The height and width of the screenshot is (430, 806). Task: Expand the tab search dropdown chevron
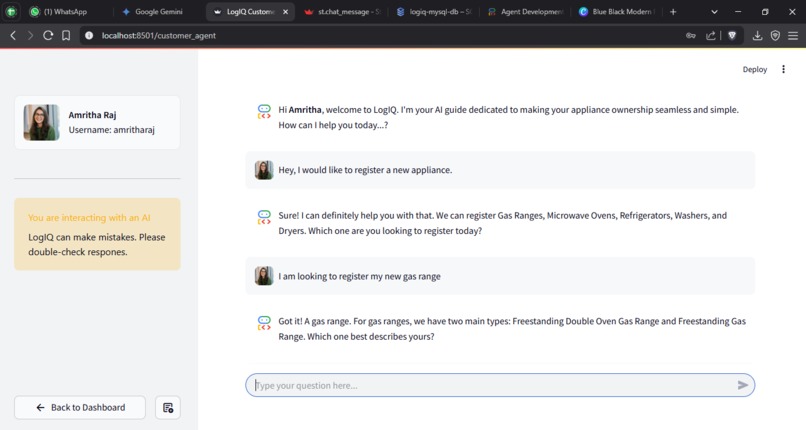point(714,11)
